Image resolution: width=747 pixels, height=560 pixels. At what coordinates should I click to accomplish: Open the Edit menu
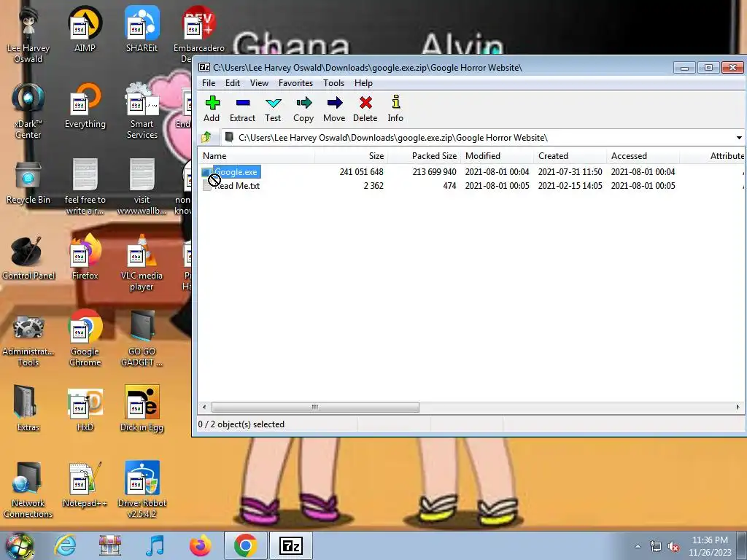233,83
